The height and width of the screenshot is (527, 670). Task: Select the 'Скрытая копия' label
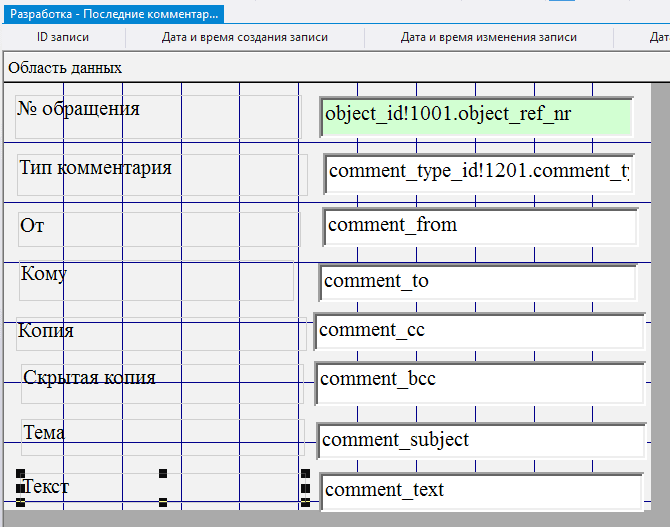(x=89, y=378)
